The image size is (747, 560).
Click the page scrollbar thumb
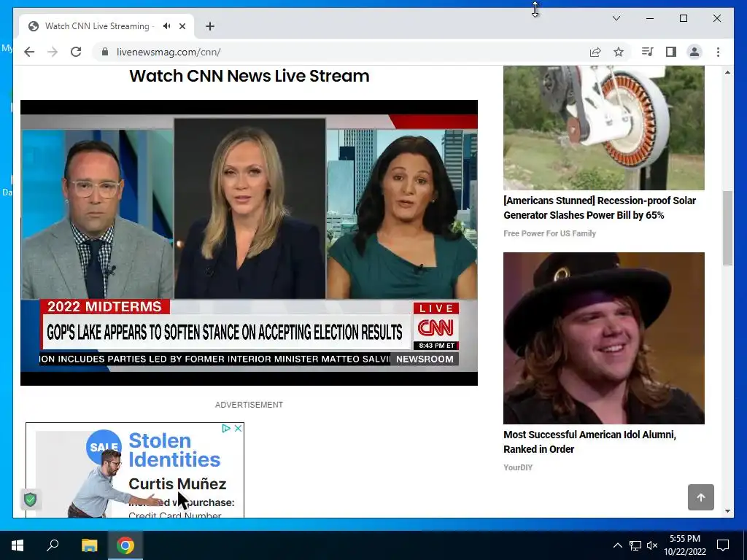[727, 228]
